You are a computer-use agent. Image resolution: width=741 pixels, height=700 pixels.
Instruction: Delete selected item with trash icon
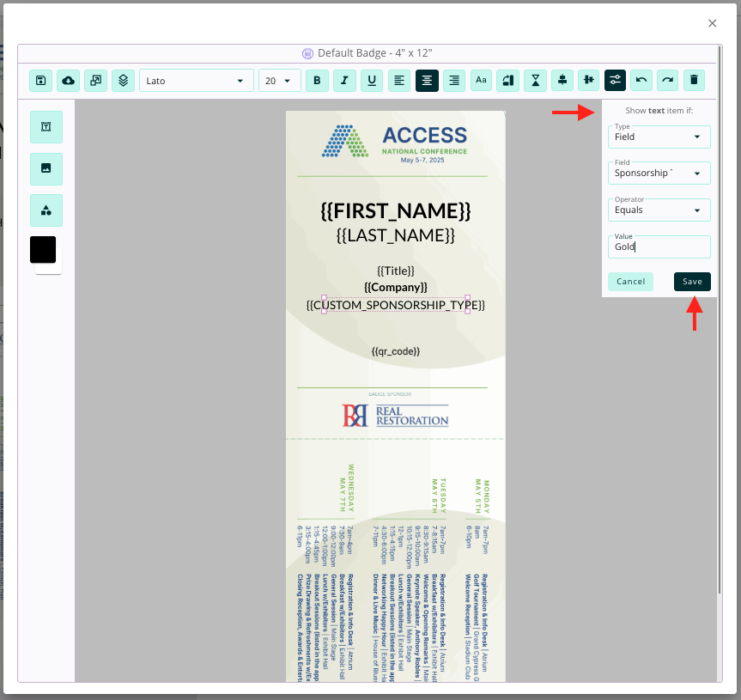tap(694, 81)
